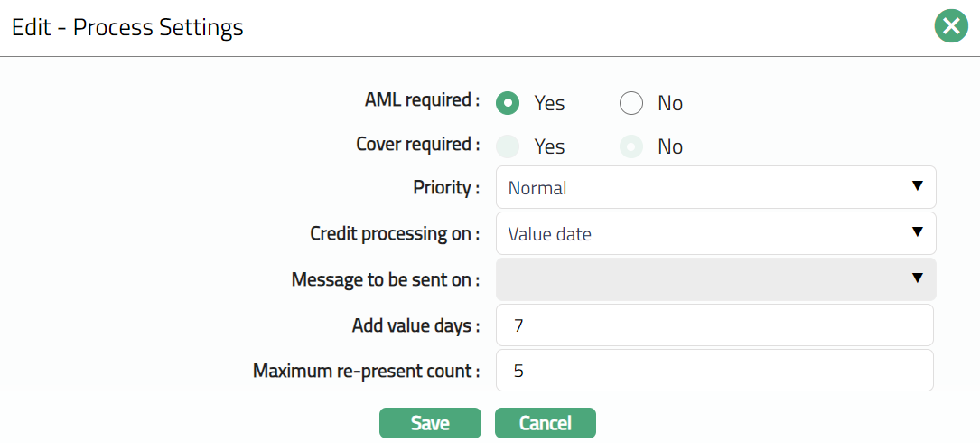This screenshot has width=980, height=443.
Task: Click the arrow icon in Priority field
Action: [917, 186]
